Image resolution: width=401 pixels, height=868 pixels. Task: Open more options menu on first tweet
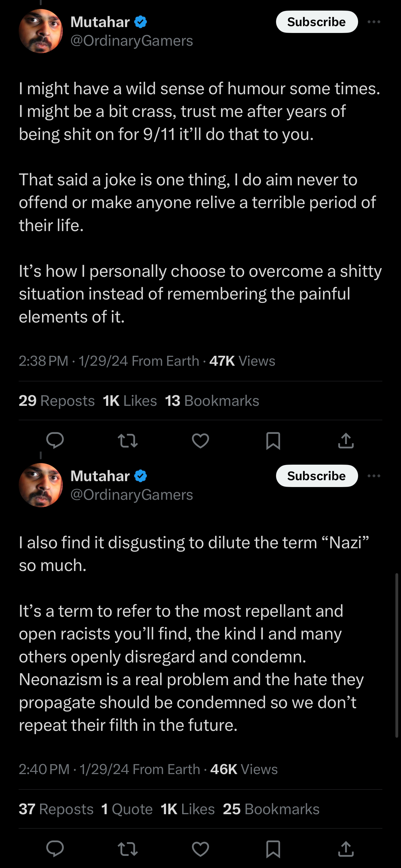click(x=374, y=22)
